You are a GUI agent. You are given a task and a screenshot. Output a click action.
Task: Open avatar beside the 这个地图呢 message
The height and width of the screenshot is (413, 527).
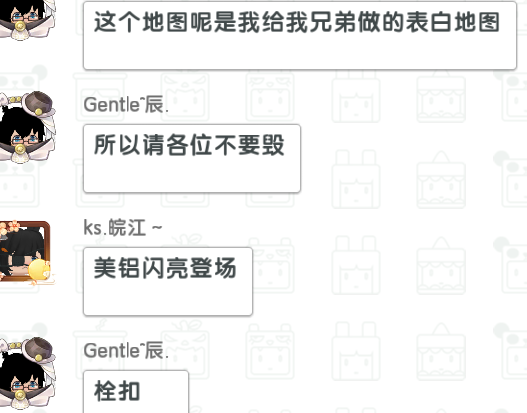tap(25, 18)
